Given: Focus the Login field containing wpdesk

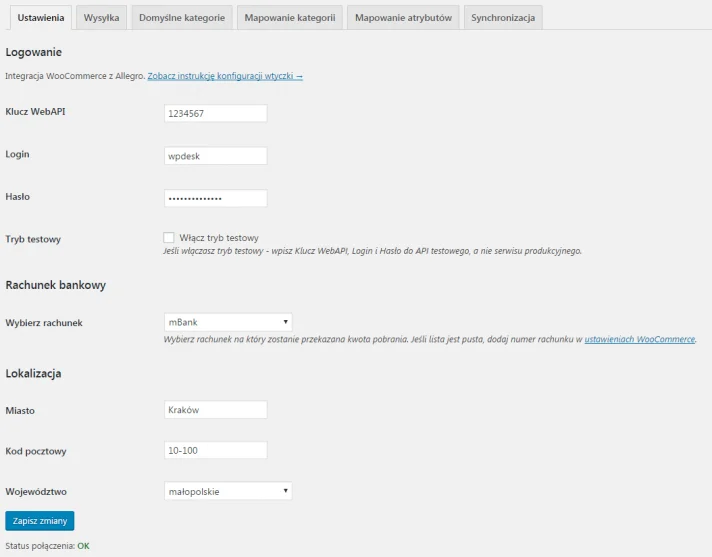Looking at the screenshot, I should tap(216, 156).
